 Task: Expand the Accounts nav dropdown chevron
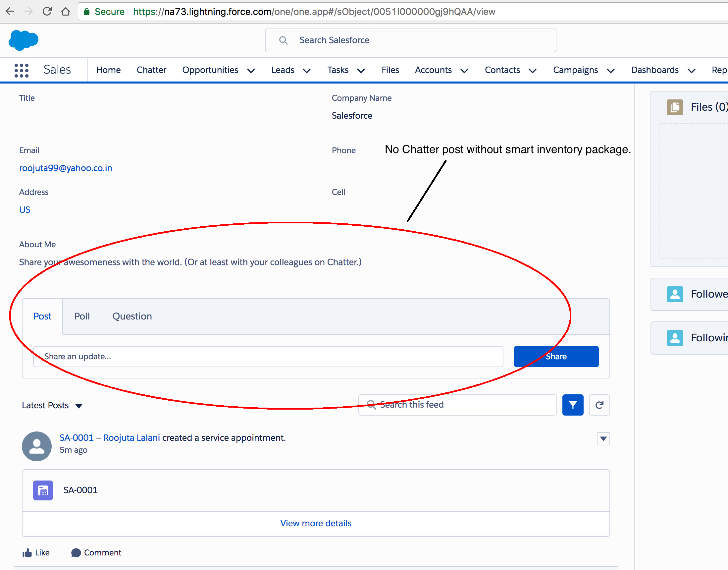[464, 70]
